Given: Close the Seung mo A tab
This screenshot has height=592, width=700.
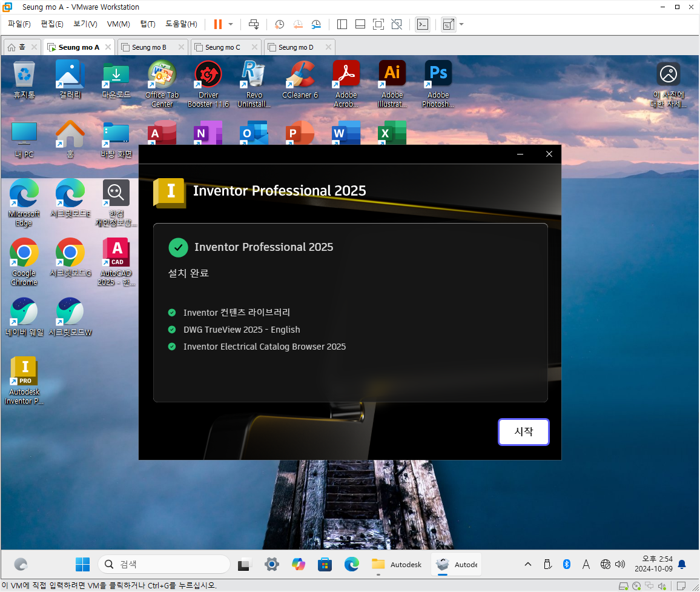Looking at the screenshot, I should coord(108,47).
